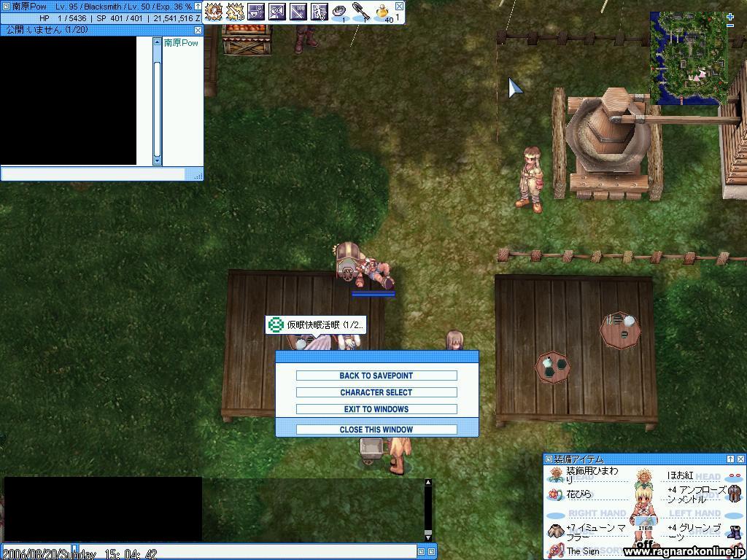
Task: Click the chat room message input field
Action: [93, 174]
